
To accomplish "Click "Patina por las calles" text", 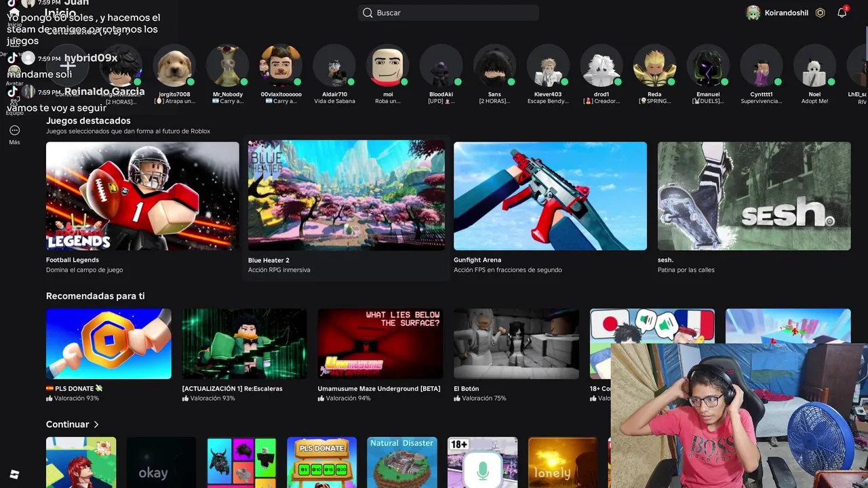I will 686,270.
